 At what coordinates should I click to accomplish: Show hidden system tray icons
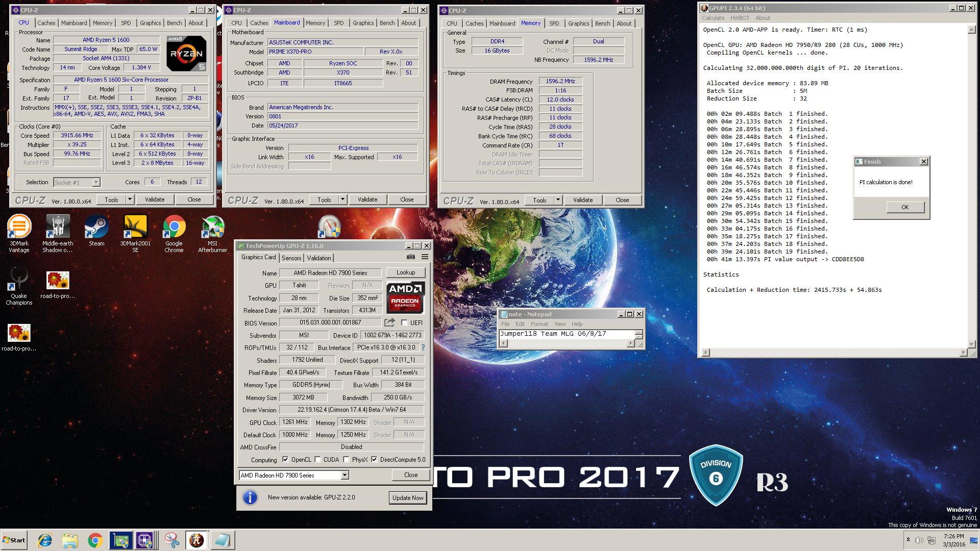[908, 540]
